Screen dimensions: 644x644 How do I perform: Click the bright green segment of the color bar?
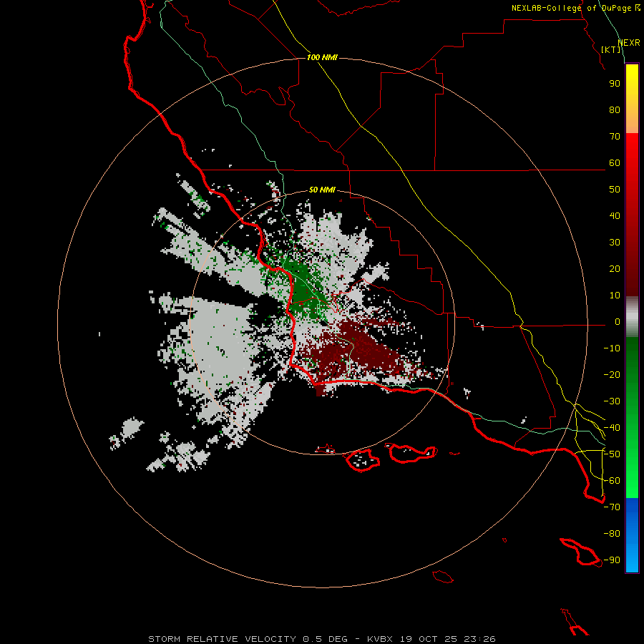(632, 472)
